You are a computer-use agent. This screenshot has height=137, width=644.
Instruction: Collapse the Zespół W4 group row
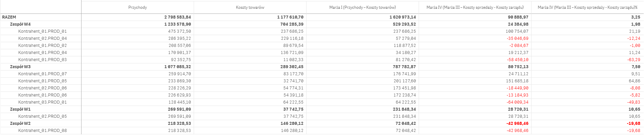20,24
